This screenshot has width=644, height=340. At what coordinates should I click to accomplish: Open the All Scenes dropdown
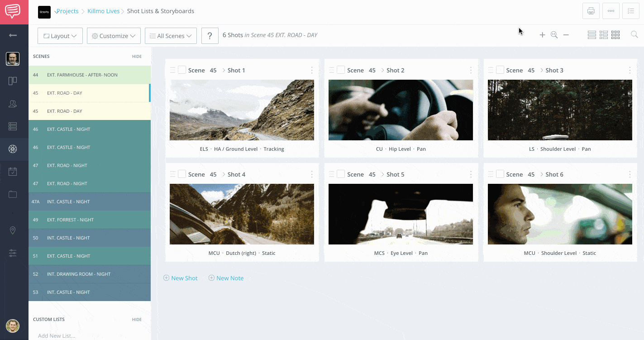171,36
